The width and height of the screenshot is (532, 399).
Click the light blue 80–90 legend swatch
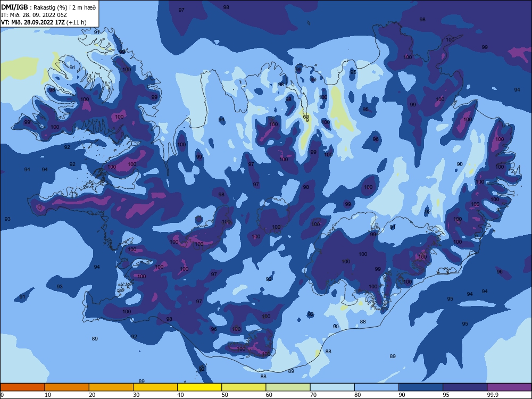pos(377,387)
